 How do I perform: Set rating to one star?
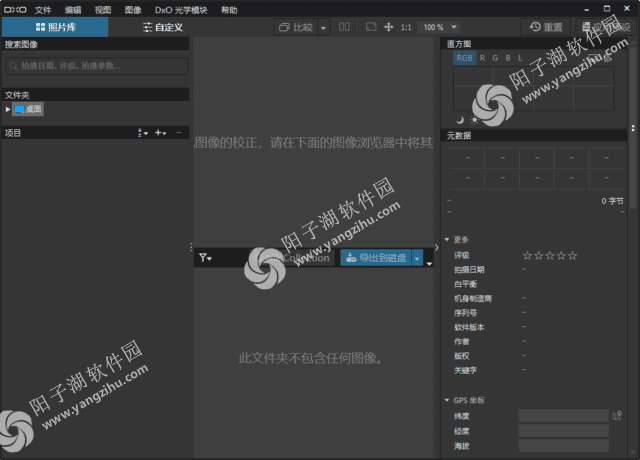coord(527,256)
